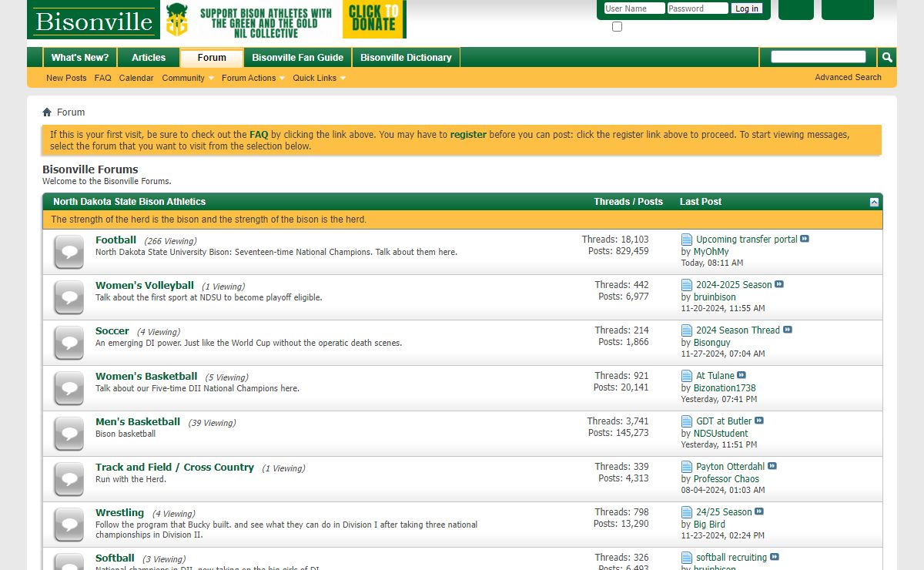924x570 pixels.
Task: Click the Women's Basketball forum status icon
Action: pyautogui.click(x=69, y=388)
